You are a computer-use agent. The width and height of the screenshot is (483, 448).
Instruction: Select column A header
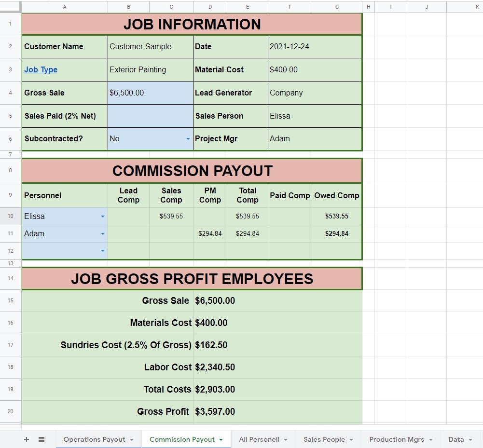(64, 7)
